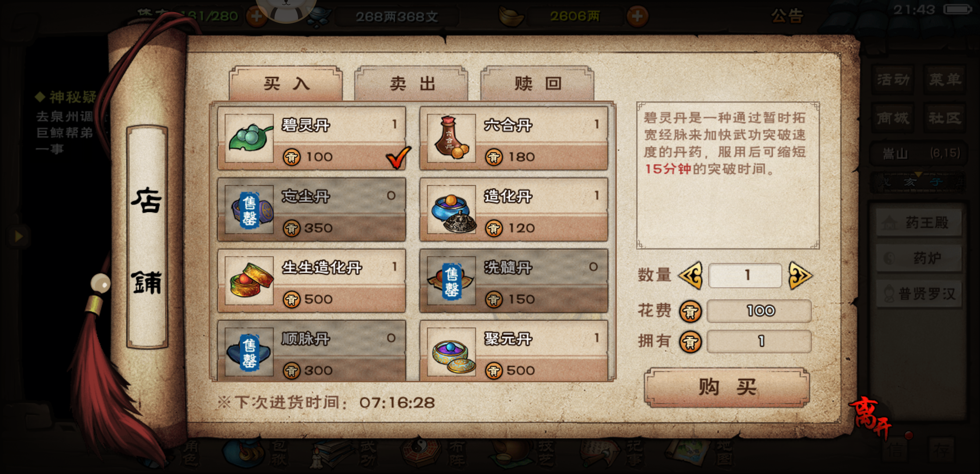This screenshot has height=474, width=980.
Task: Open the 买入 buy tab
Action: tap(286, 83)
